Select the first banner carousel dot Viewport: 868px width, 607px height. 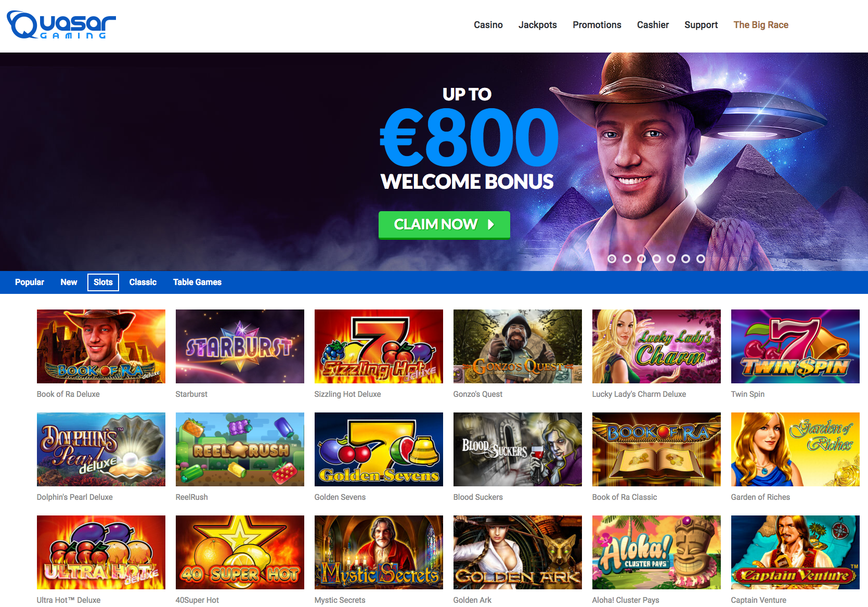(612, 259)
